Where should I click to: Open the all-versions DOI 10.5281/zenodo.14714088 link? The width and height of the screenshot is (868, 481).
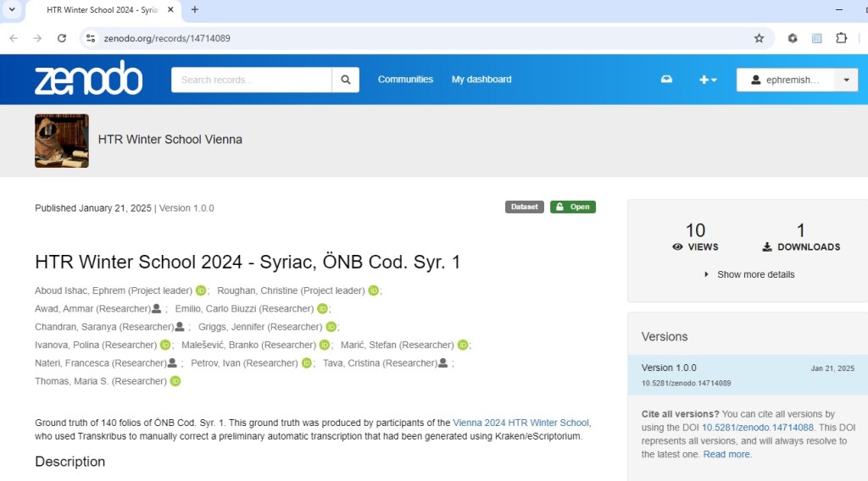(x=758, y=428)
